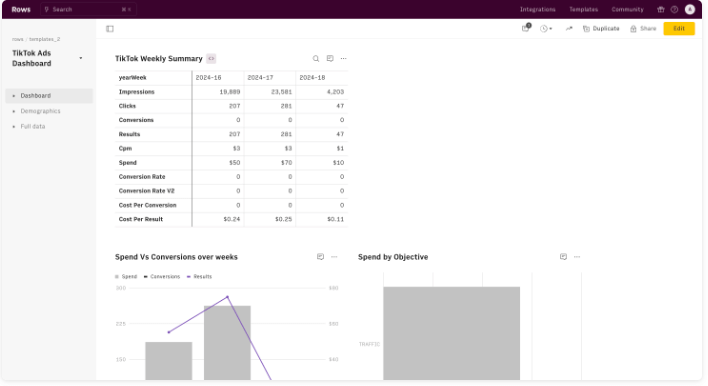Open the help question mark icon

(674, 9)
